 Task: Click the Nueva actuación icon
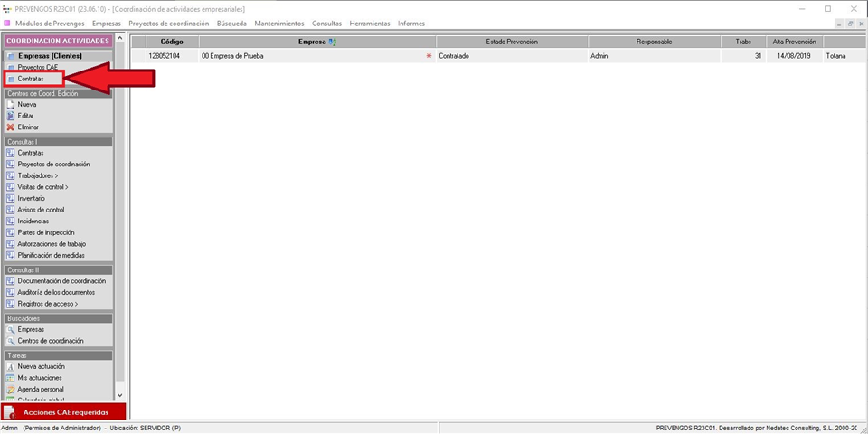pyautogui.click(x=11, y=366)
